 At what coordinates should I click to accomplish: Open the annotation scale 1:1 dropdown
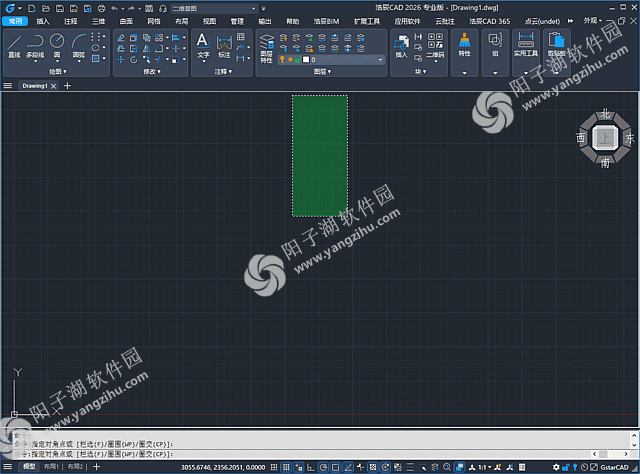pos(484,467)
